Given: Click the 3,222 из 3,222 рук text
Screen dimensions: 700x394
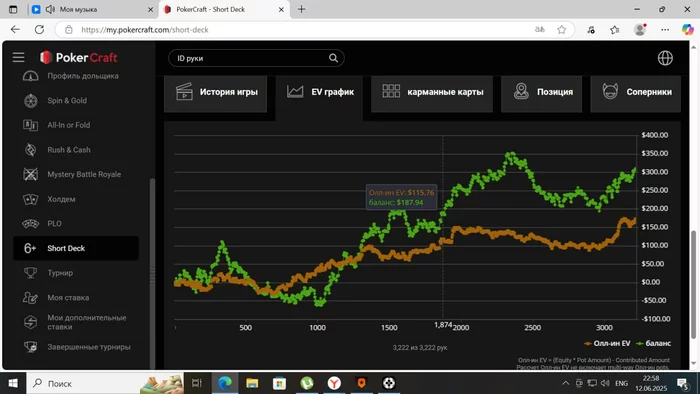Looking at the screenshot, I should pyautogui.click(x=420, y=348).
